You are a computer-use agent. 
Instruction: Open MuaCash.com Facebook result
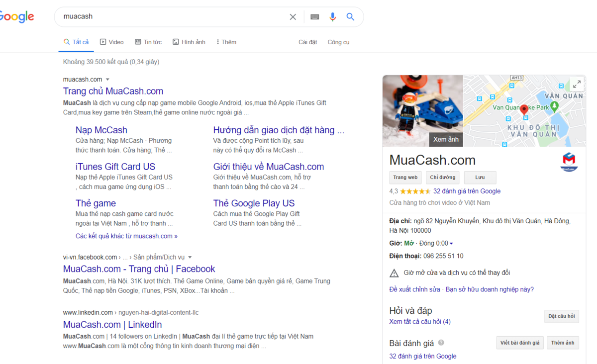[x=139, y=269]
